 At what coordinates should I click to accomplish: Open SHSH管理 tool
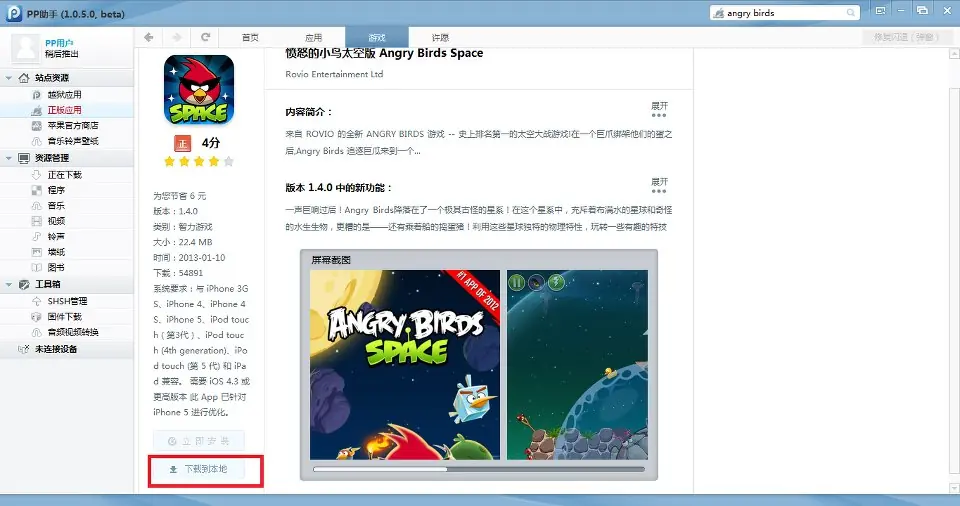pos(67,301)
